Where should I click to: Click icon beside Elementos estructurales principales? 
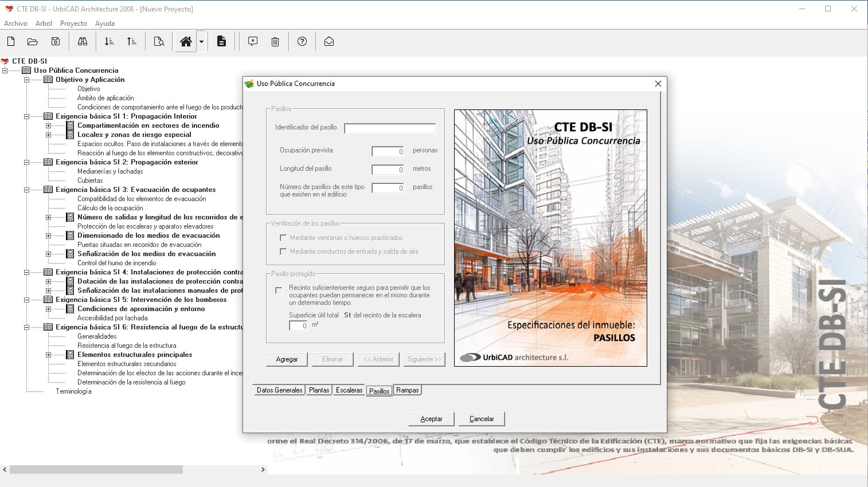point(70,355)
